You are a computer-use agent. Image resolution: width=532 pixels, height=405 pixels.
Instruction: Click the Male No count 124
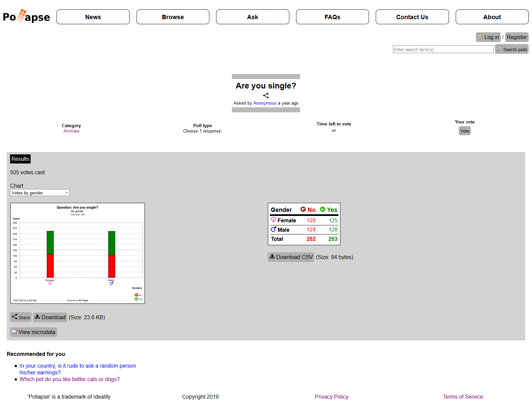[x=311, y=229]
